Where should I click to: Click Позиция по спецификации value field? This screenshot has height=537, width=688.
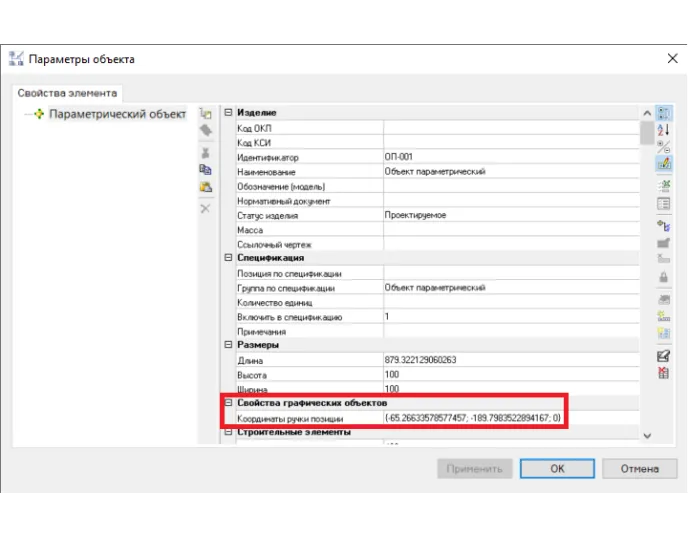point(511,273)
